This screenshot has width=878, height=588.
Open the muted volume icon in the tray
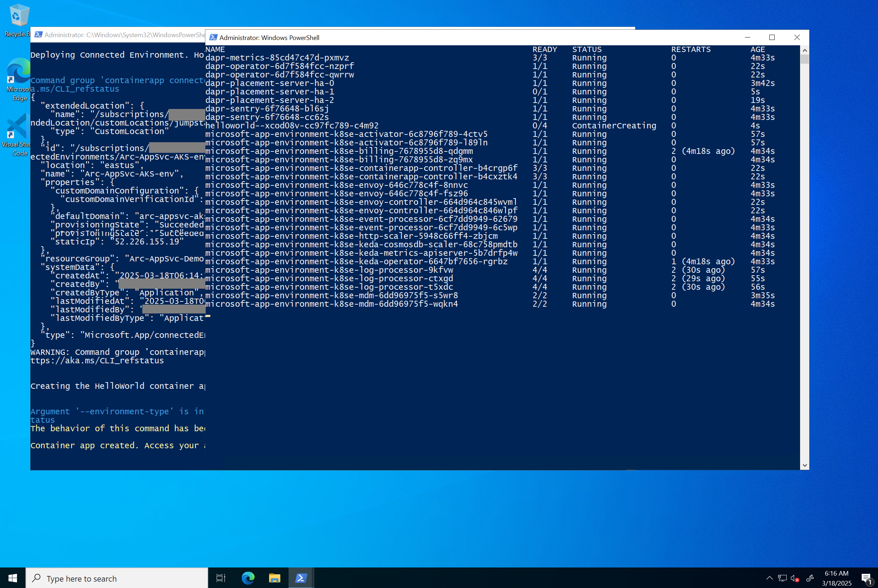pos(795,578)
